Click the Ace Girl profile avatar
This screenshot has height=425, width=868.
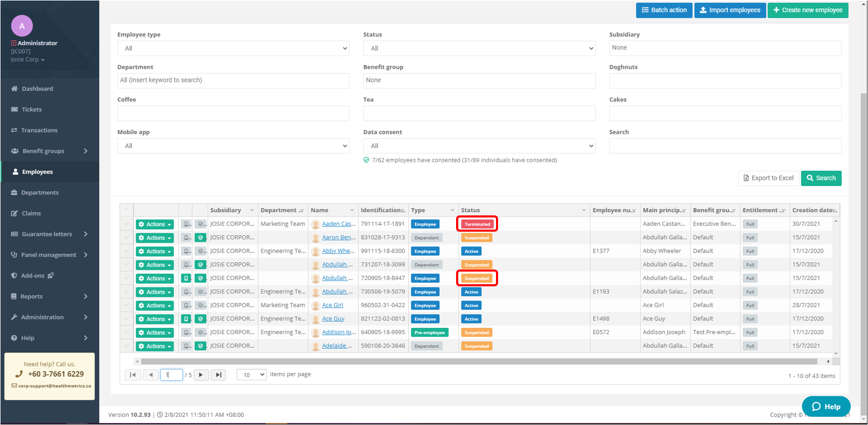tap(315, 305)
